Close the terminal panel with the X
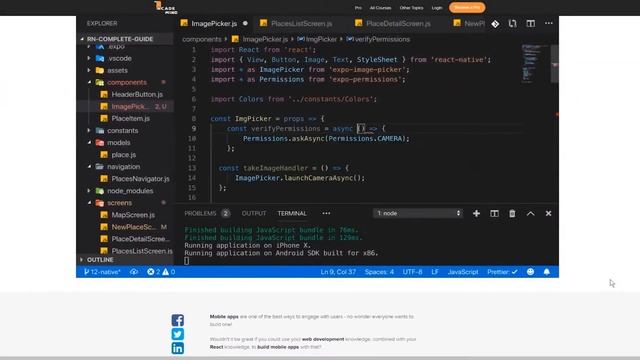 click(548, 213)
